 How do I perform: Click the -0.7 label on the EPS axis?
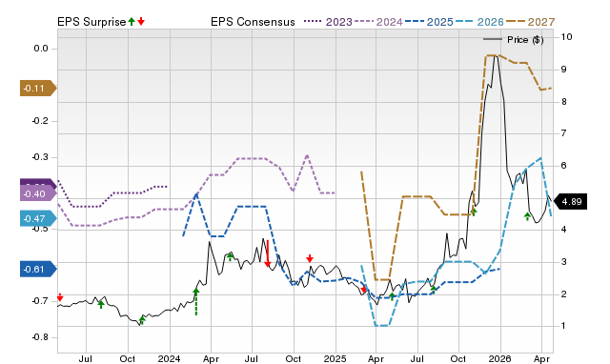click(40, 301)
